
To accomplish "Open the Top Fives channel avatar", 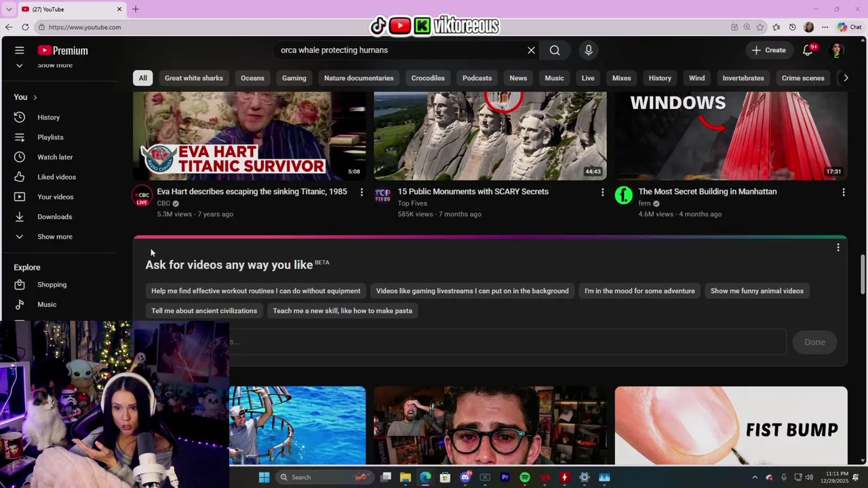I will pos(382,195).
